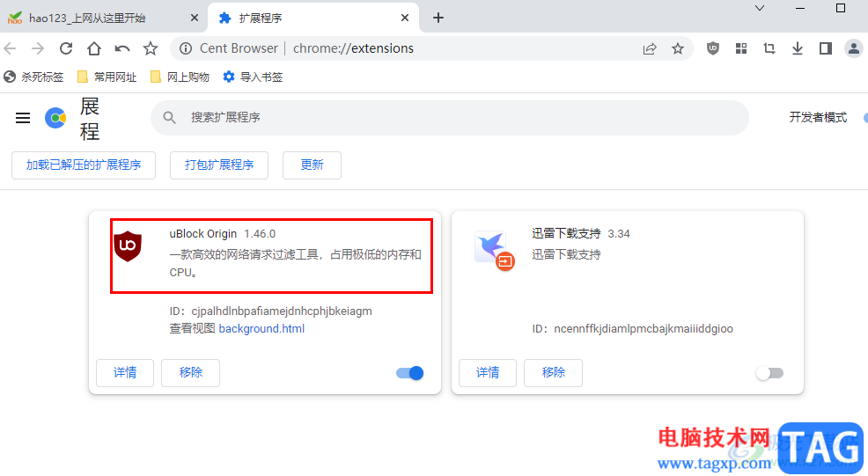This screenshot has width=868, height=476.
Task: Click the search magnifier icon
Action: click(x=169, y=117)
